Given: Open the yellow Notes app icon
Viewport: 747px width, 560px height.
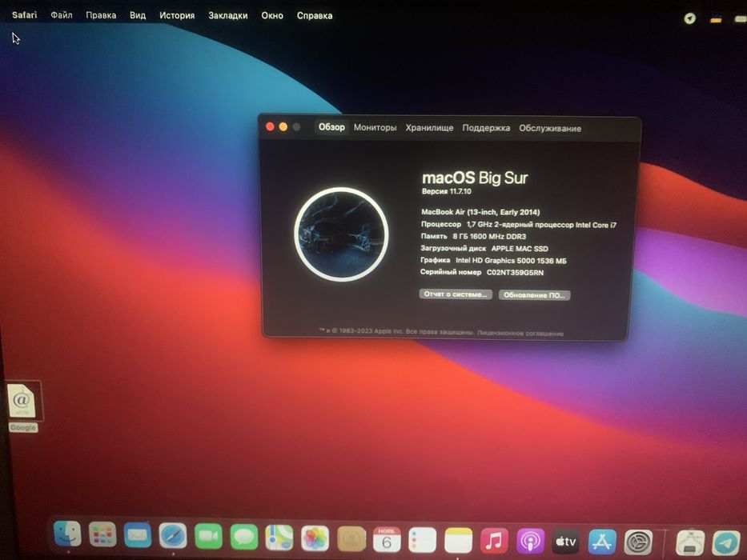Looking at the screenshot, I should tap(458, 541).
